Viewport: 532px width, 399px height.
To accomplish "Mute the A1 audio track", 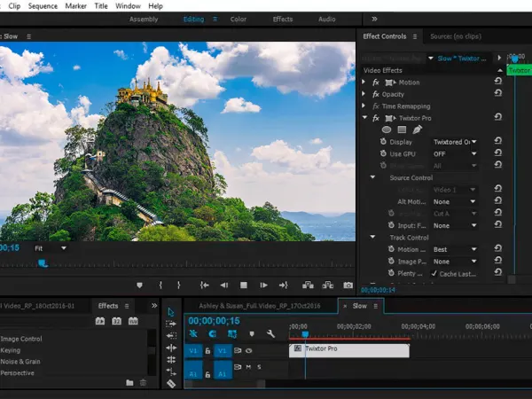I will (x=249, y=367).
